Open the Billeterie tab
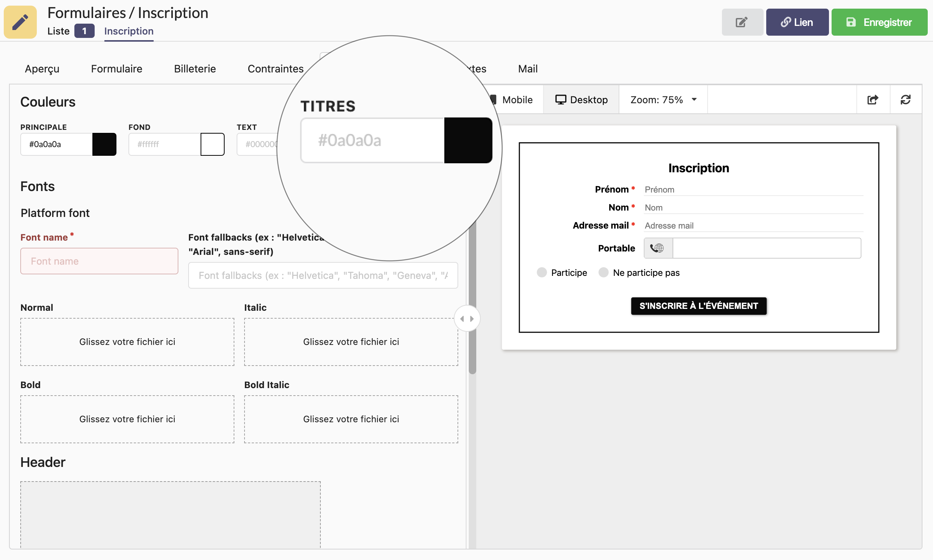This screenshot has height=560, width=933. [195, 69]
